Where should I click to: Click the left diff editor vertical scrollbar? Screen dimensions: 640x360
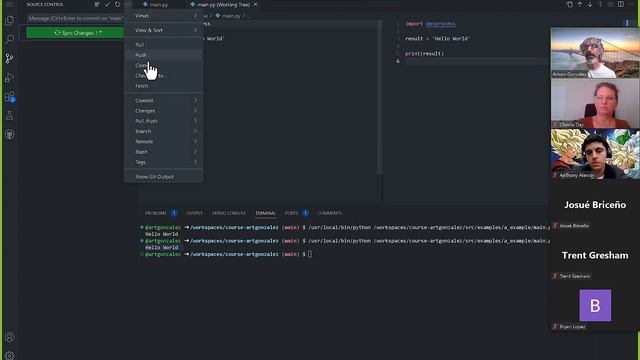point(380,97)
